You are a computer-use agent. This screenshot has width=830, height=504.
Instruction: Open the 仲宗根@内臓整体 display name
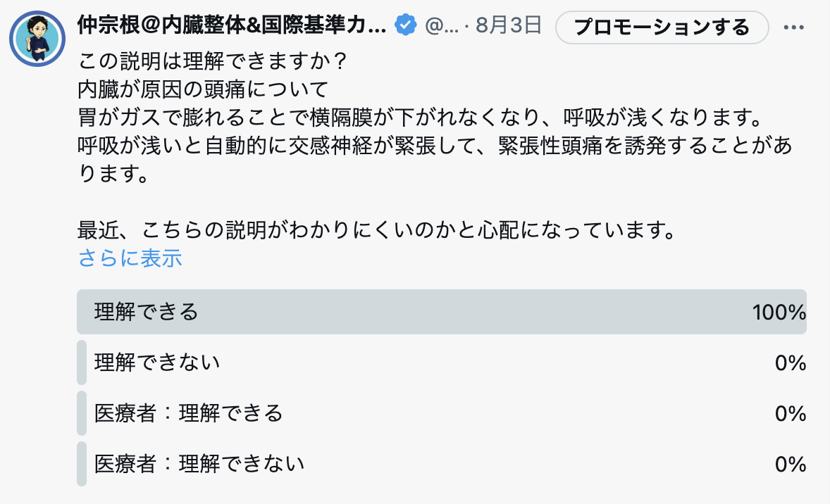pyautogui.click(x=232, y=25)
